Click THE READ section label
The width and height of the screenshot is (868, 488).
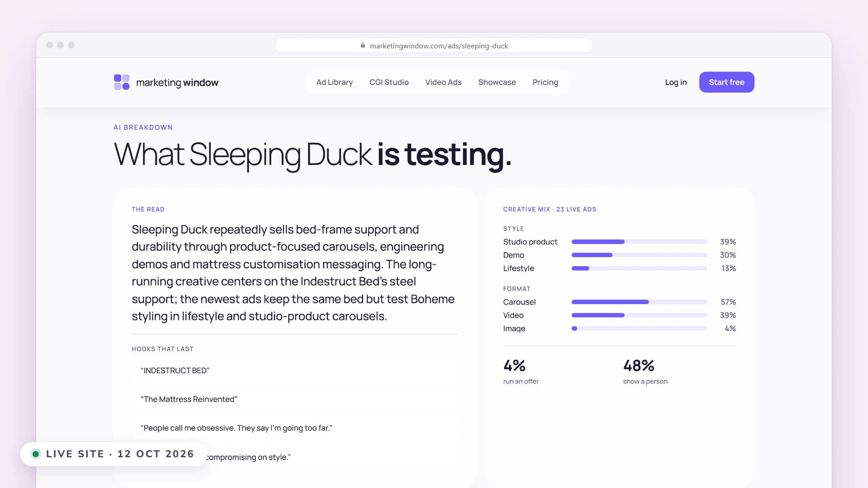tap(148, 209)
